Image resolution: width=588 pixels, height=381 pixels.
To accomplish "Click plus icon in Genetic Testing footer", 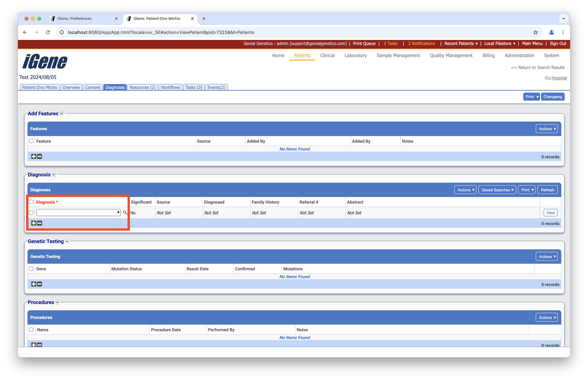I will (34, 284).
